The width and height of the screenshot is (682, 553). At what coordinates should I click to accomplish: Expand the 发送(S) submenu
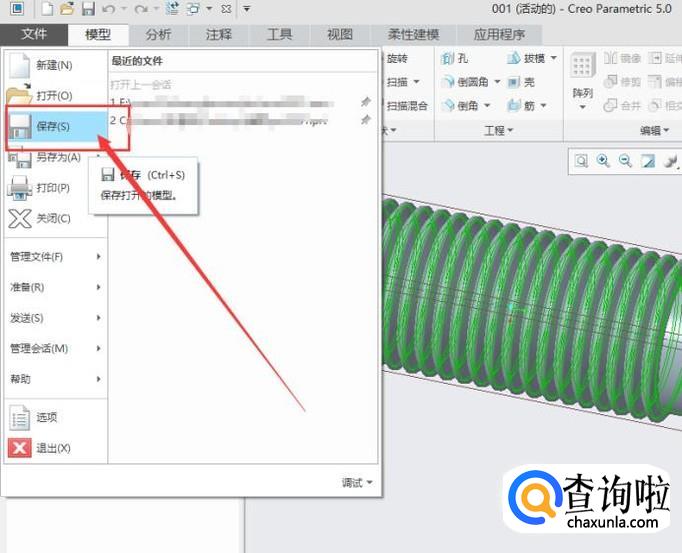click(x=55, y=318)
